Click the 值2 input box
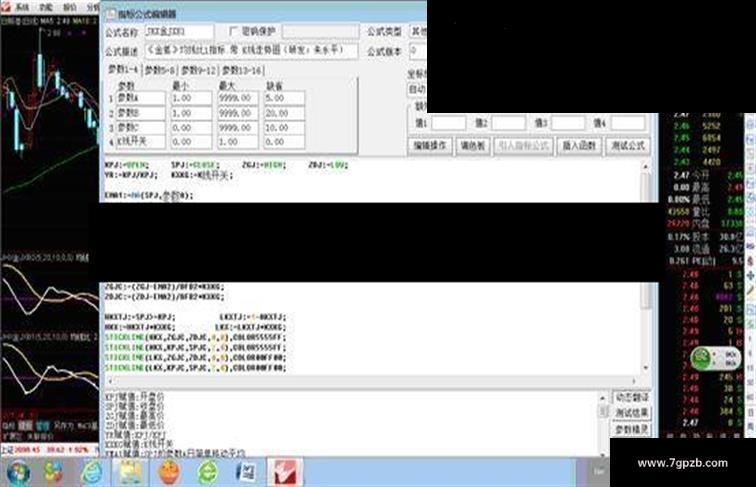 (509, 123)
